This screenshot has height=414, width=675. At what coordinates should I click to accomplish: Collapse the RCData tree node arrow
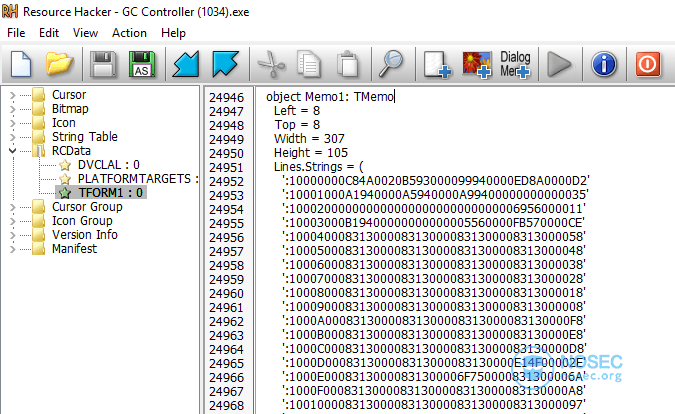point(12,151)
